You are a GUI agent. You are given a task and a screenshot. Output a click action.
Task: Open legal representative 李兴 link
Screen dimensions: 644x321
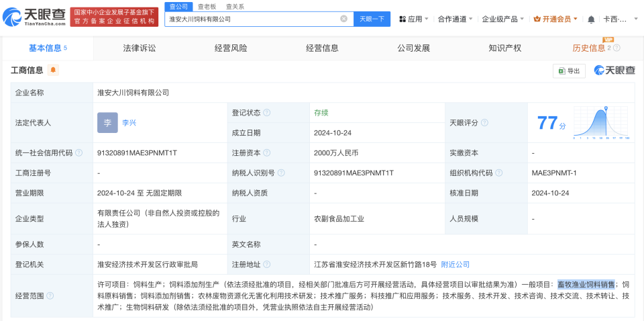coord(129,122)
